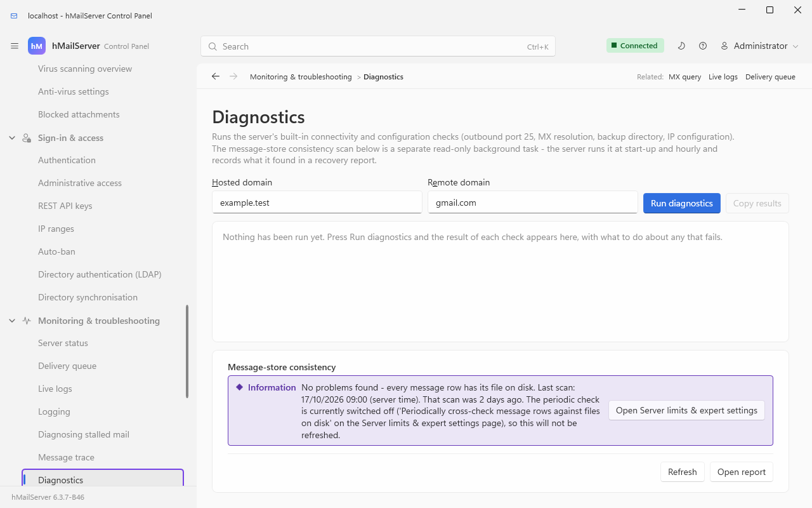Collapse the Monitoring & troubleshooting section

point(12,321)
